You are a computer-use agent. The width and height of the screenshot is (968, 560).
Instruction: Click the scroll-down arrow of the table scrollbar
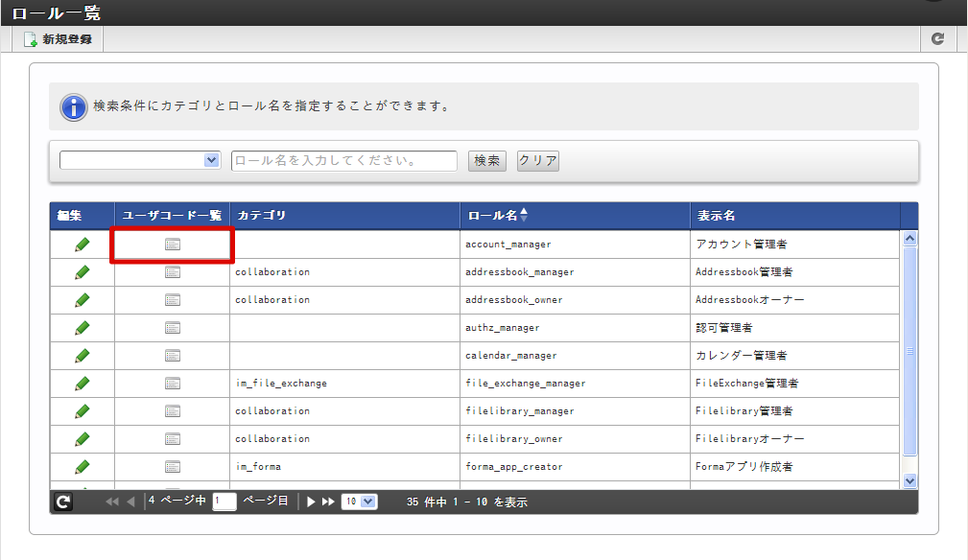coord(910,481)
